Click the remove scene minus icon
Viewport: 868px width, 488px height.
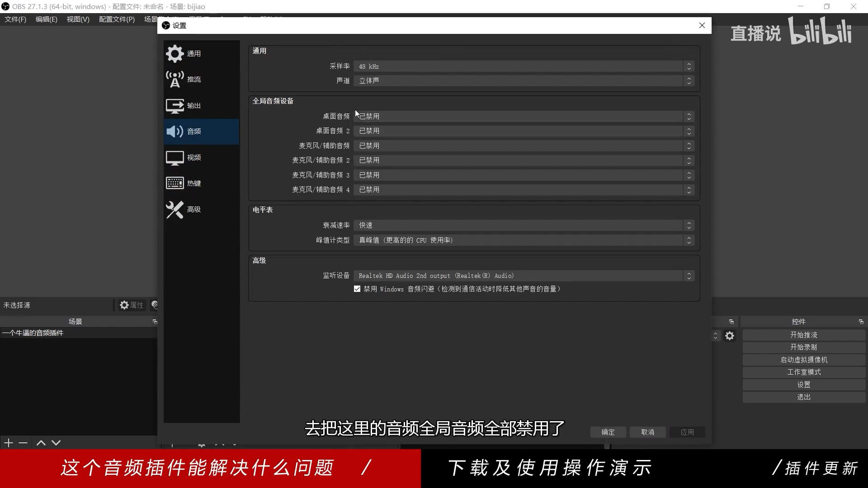point(23,443)
